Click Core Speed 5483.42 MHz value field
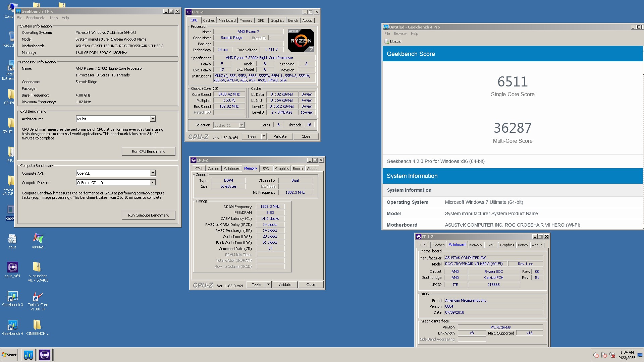 tap(229, 95)
